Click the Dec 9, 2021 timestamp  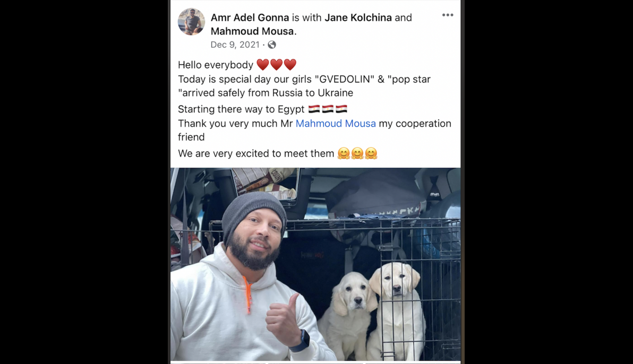pyautogui.click(x=235, y=45)
